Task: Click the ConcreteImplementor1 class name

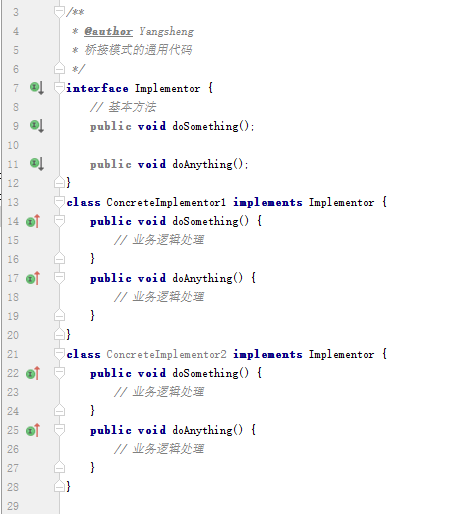Action: click(166, 203)
